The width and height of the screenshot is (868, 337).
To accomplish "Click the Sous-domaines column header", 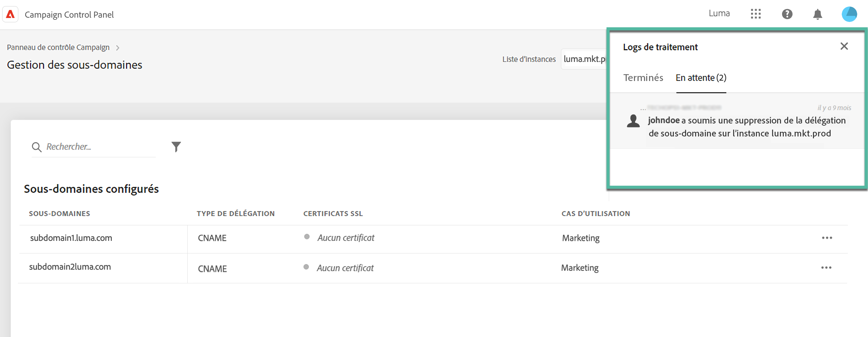I will [59, 214].
